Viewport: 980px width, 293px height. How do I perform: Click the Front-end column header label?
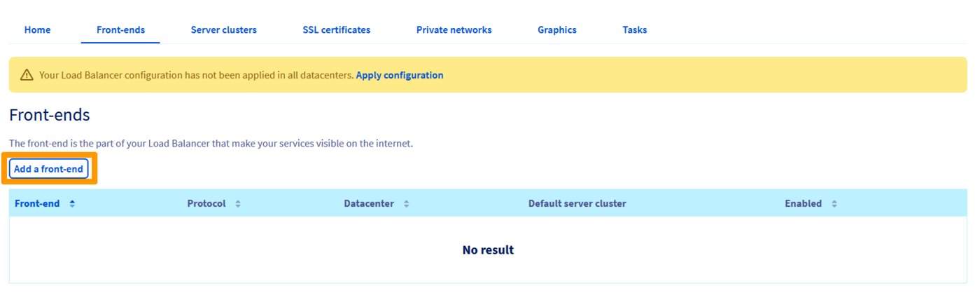pyautogui.click(x=37, y=204)
